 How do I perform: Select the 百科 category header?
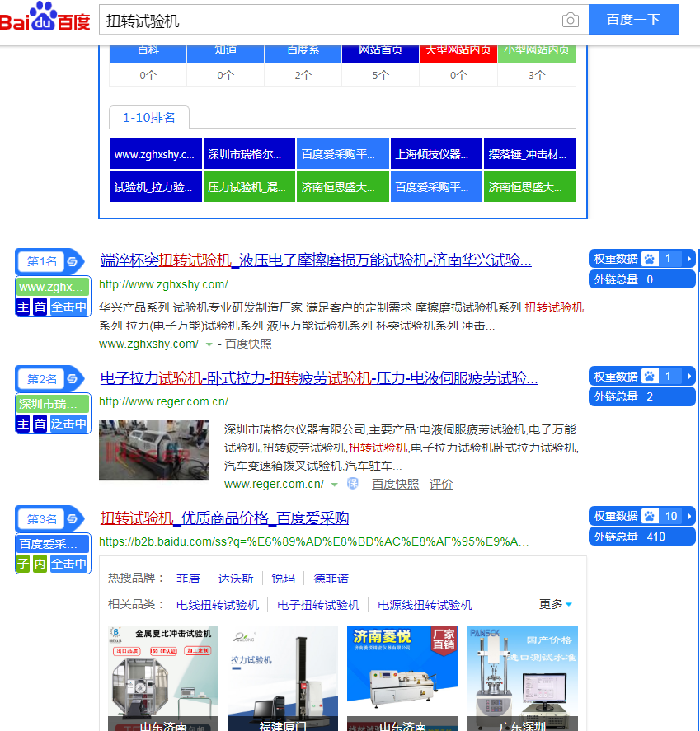[148, 54]
